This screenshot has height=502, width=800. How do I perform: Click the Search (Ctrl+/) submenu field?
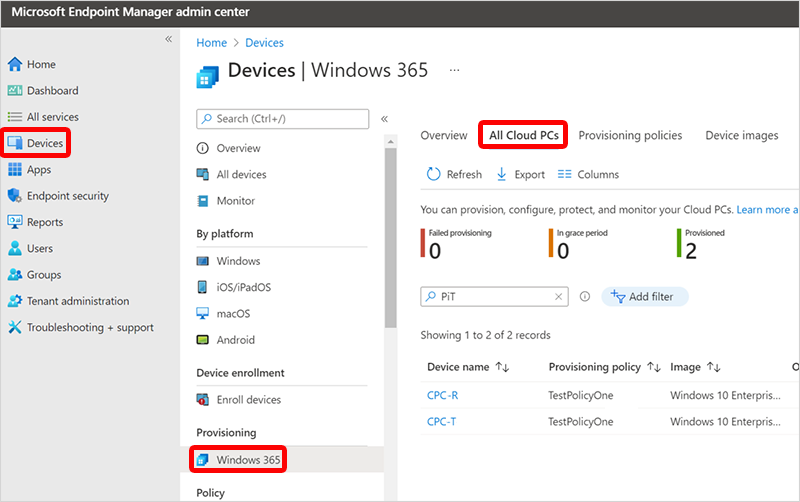pos(283,119)
